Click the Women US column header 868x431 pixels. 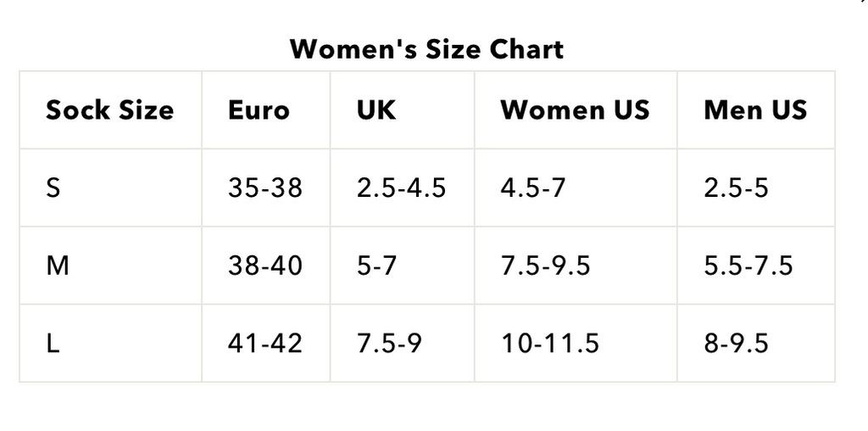(x=575, y=110)
